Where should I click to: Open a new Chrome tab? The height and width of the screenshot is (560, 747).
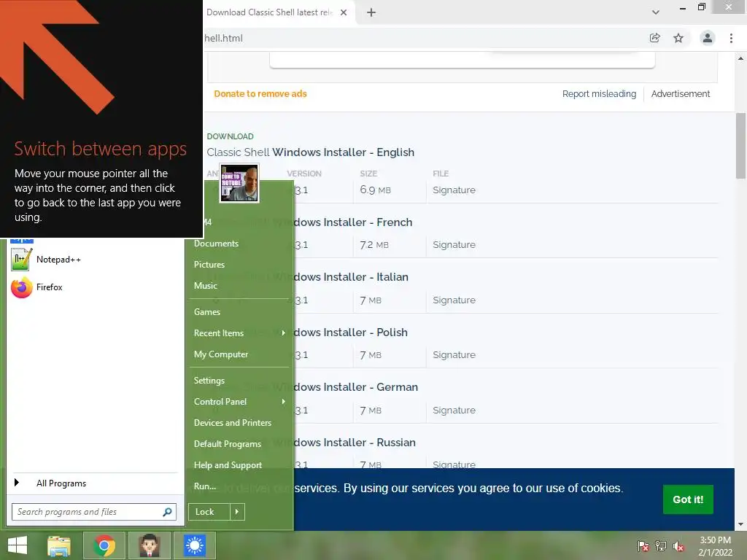click(371, 12)
